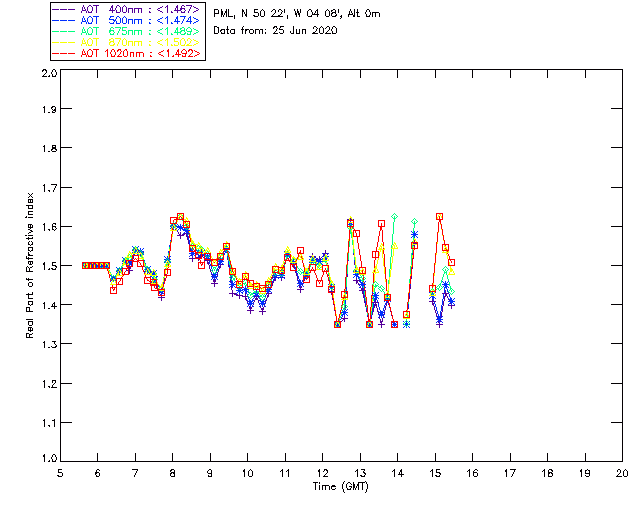Click the y-axis tick label '1.0'
Viewport: 640px width, 512px height.
49,458
